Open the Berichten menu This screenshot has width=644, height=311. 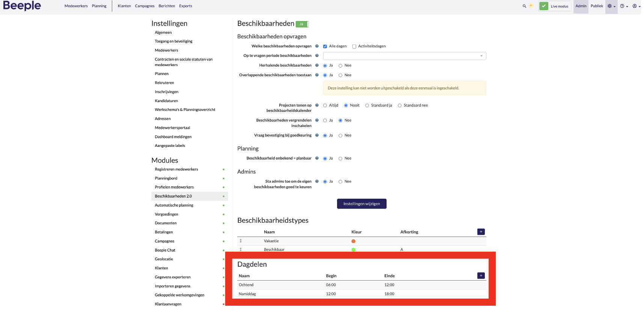pyautogui.click(x=167, y=6)
